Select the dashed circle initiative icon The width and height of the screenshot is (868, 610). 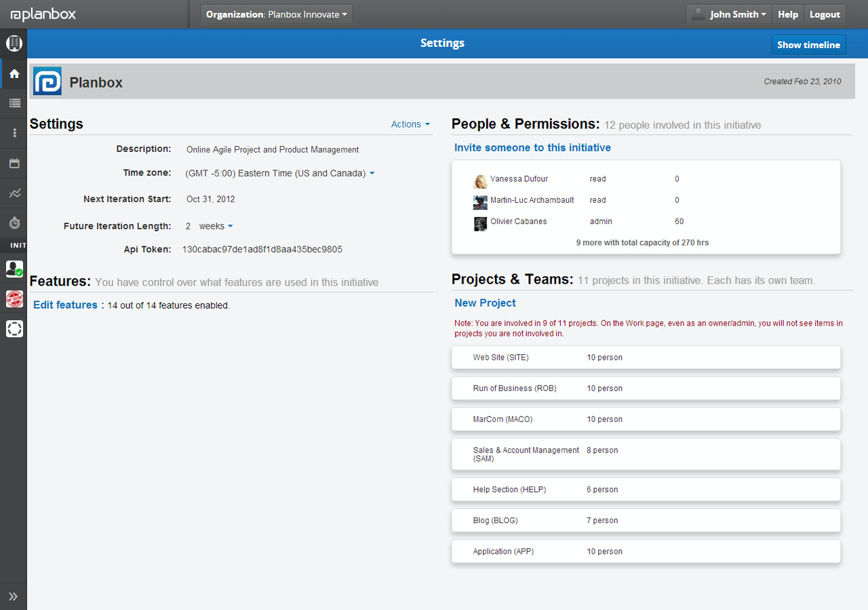tap(14, 328)
